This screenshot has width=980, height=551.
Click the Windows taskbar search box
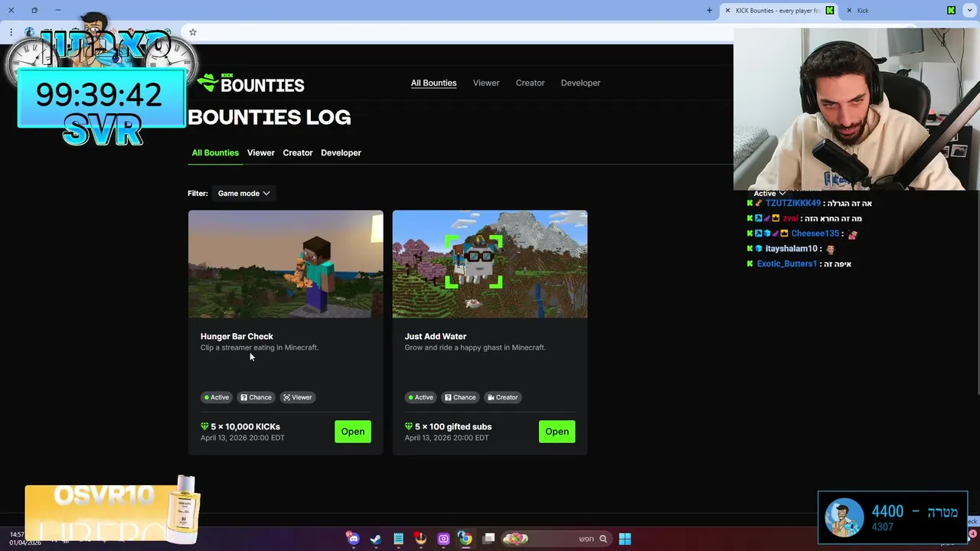[557, 539]
